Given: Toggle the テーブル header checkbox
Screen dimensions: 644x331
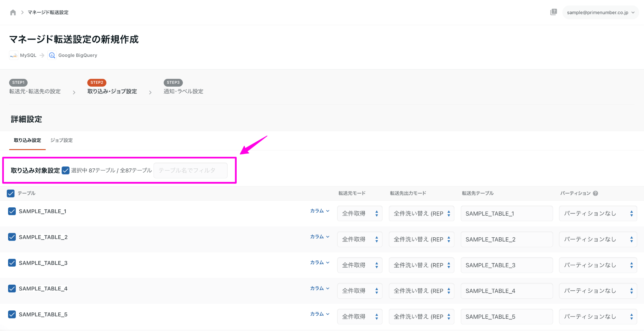Looking at the screenshot, I should click(x=11, y=193).
